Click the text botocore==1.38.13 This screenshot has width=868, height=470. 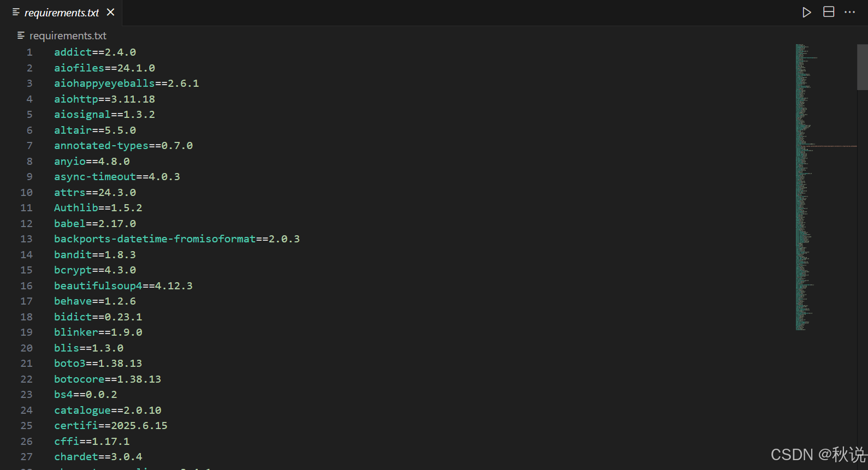click(x=108, y=379)
